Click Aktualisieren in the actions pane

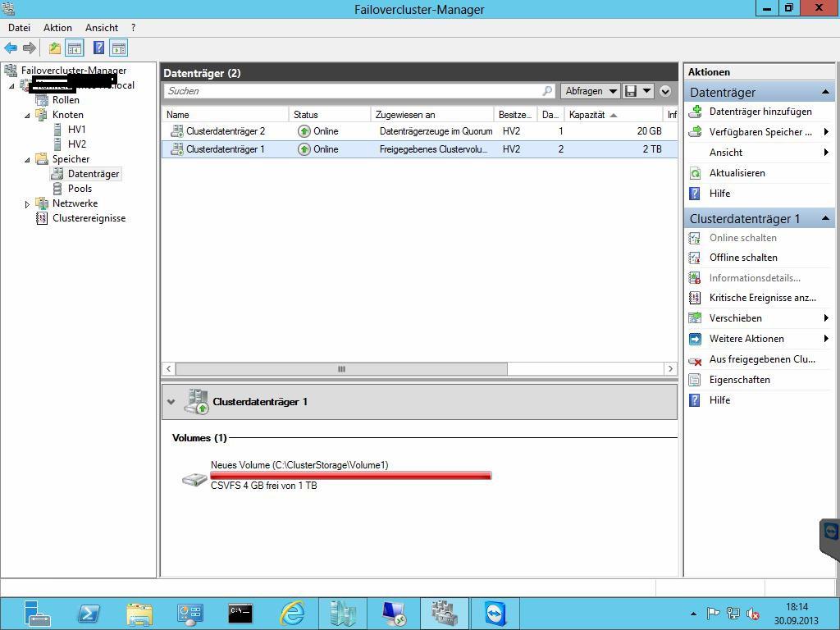click(737, 173)
